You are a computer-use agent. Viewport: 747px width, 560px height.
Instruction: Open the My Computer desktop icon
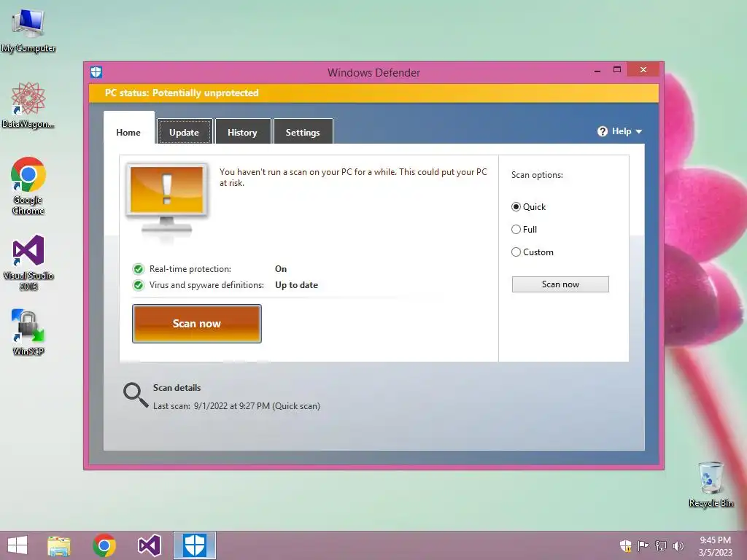pyautogui.click(x=28, y=30)
